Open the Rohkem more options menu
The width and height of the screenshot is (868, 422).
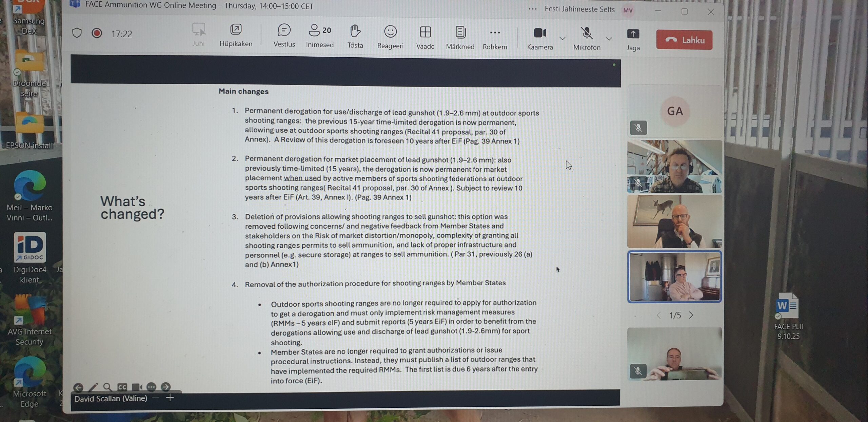point(495,33)
